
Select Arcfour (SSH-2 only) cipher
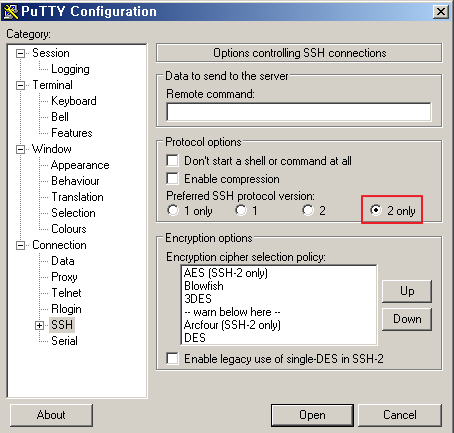(x=279, y=325)
